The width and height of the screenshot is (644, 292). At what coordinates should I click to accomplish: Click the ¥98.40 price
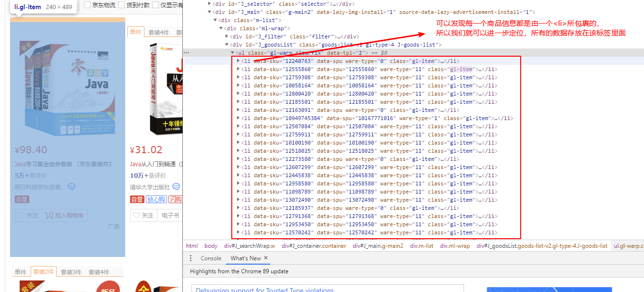pyautogui.click(x=31, y=150)
